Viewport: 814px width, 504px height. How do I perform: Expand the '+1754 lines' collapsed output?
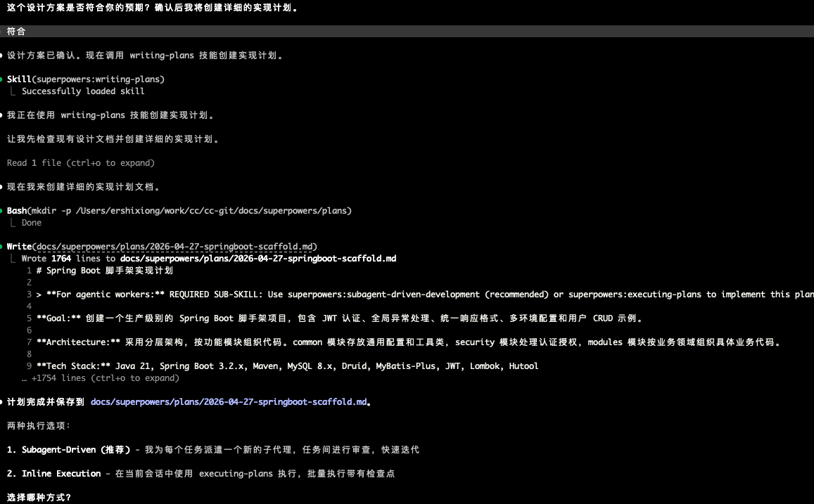point(100,378)
